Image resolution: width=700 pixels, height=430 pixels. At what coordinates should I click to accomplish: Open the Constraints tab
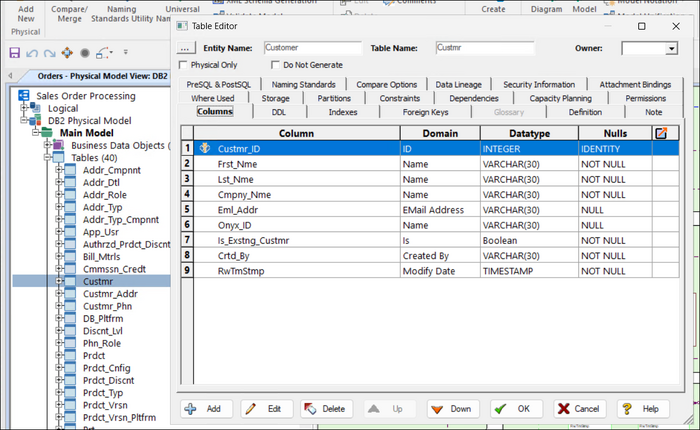(x=400, y=98)
